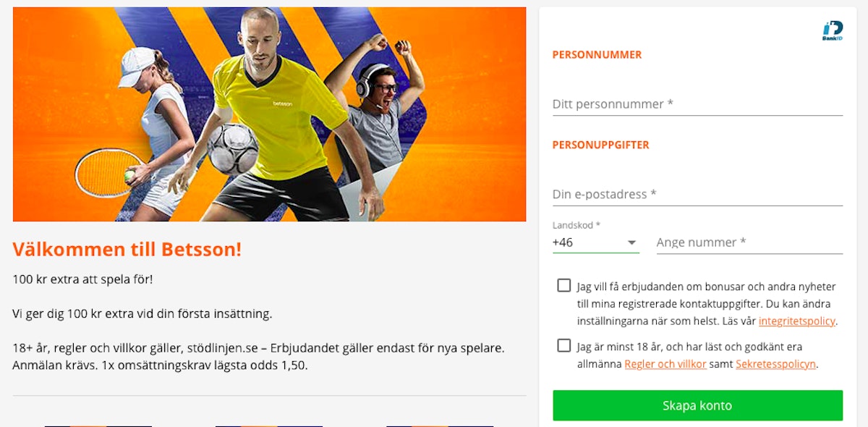This screenshot has width=868, height=427.
Task: Tick the 18 years age confirmation checkbox
Action: [x=564, y=345]
